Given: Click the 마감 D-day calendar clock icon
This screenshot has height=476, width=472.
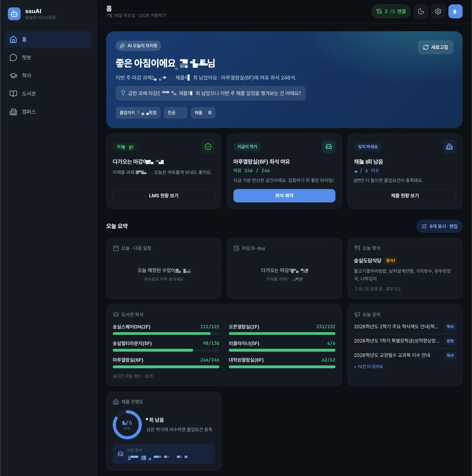Looking at the screenshot, I should (236, 248).
